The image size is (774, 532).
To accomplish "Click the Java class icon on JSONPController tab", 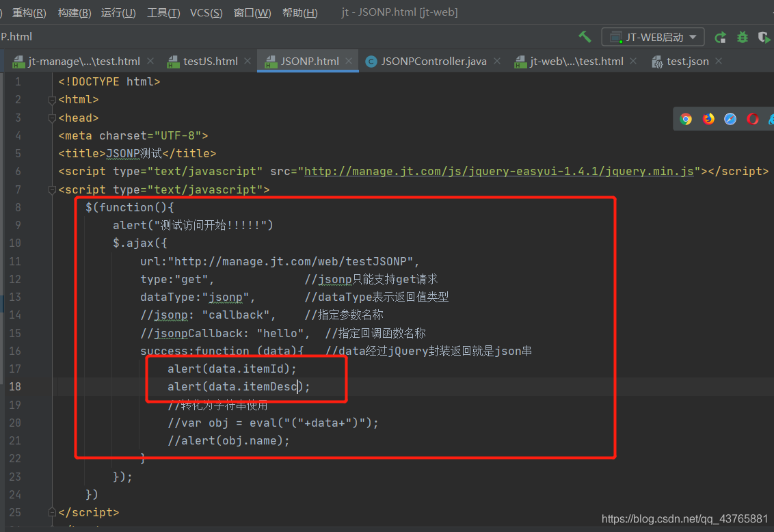I will point(371,62).
